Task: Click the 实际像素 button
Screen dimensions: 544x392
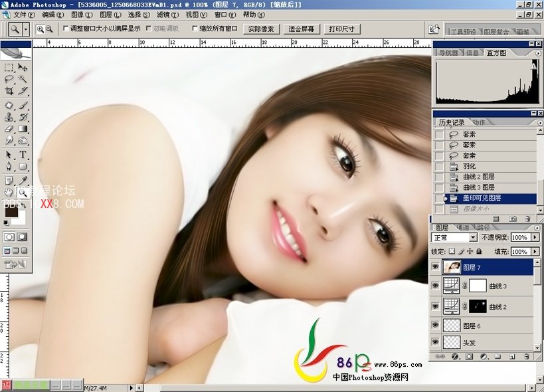Action: pos(261,29)
